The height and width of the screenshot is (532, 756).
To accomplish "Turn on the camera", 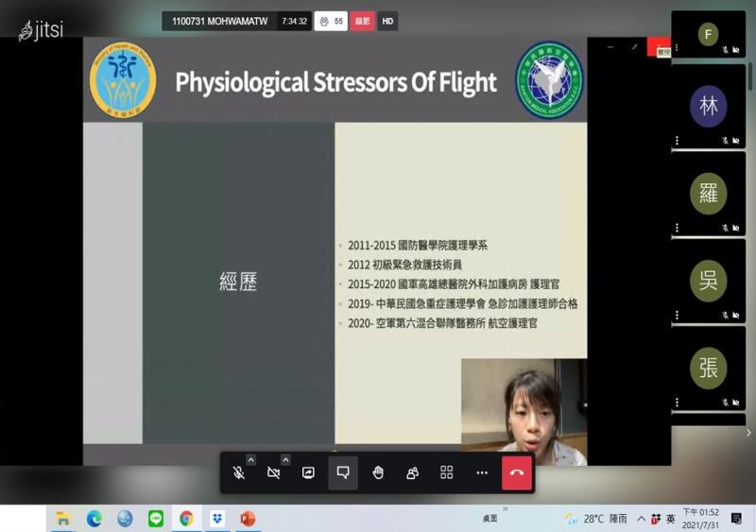I will pos(273,472).
